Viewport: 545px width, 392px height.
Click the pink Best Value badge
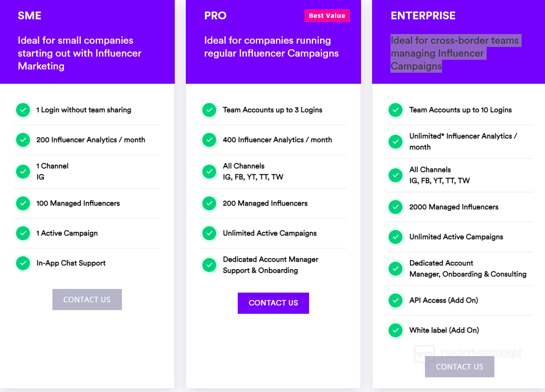point(327,16)
